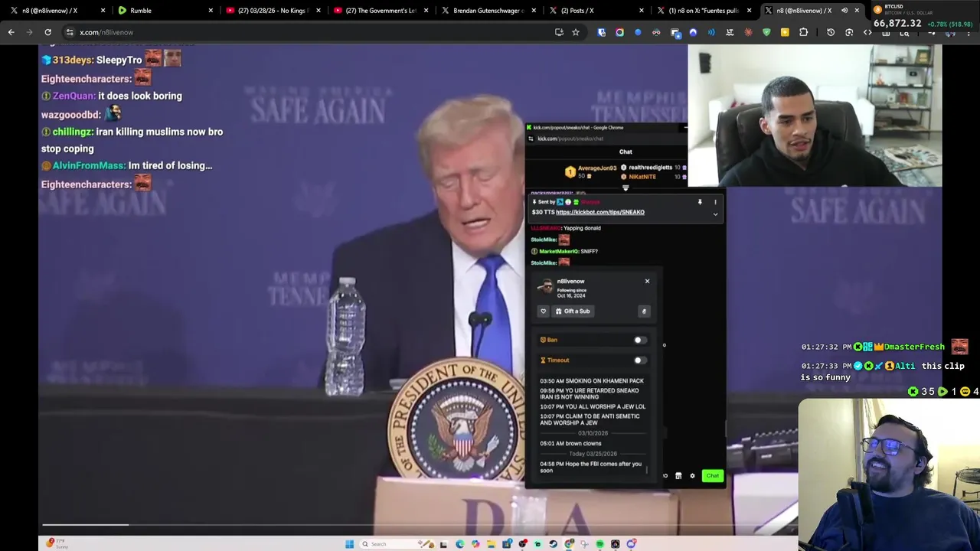Click the Gift a Sub button

point(573,311)
